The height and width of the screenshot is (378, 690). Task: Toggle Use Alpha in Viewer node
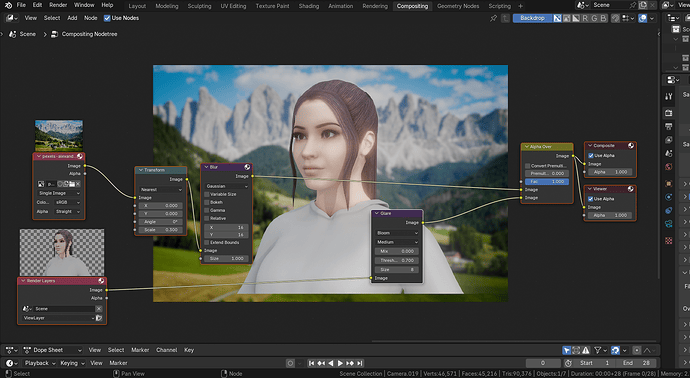coord(591,199)
